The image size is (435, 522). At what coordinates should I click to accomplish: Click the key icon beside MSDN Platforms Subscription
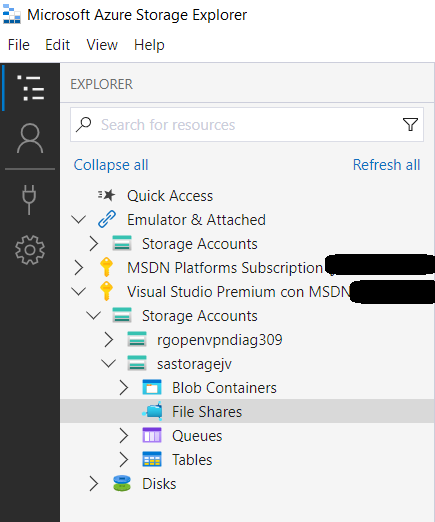[106, 267]
